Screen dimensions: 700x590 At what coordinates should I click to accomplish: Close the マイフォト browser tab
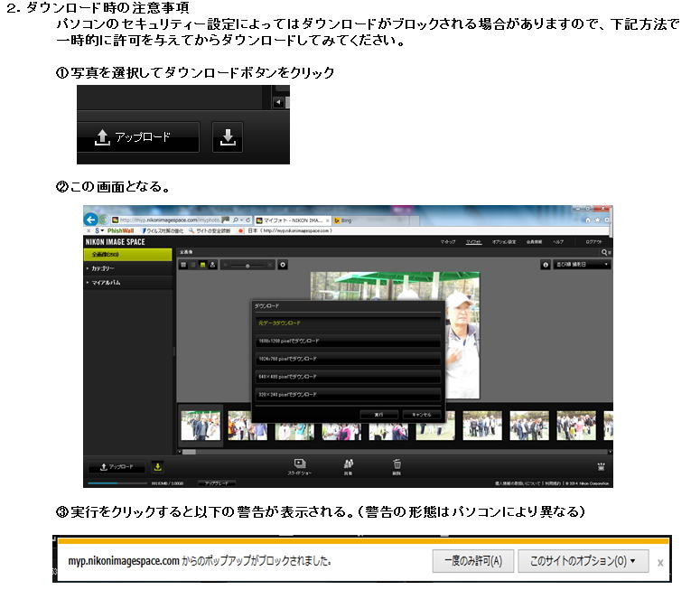(327, 220)
